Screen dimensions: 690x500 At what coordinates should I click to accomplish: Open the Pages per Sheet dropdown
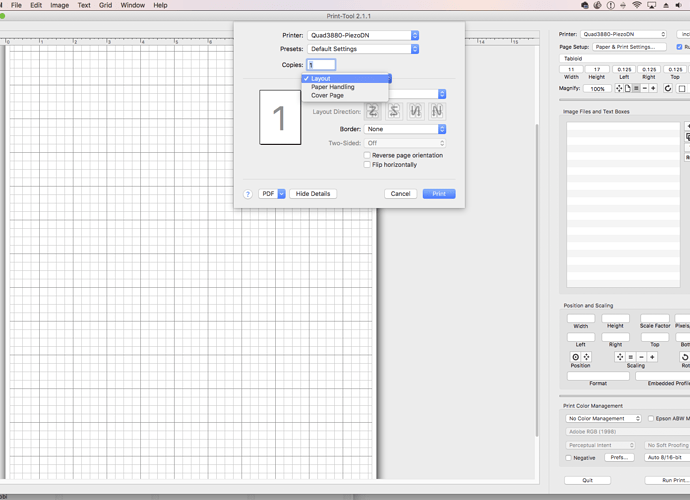418,94
